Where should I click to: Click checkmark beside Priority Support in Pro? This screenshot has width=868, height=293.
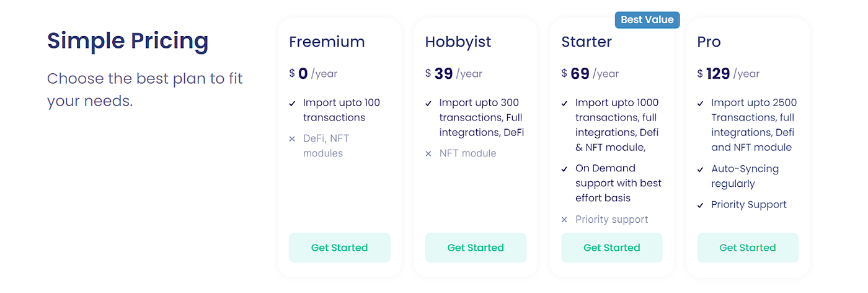click(x=700, y=205)
